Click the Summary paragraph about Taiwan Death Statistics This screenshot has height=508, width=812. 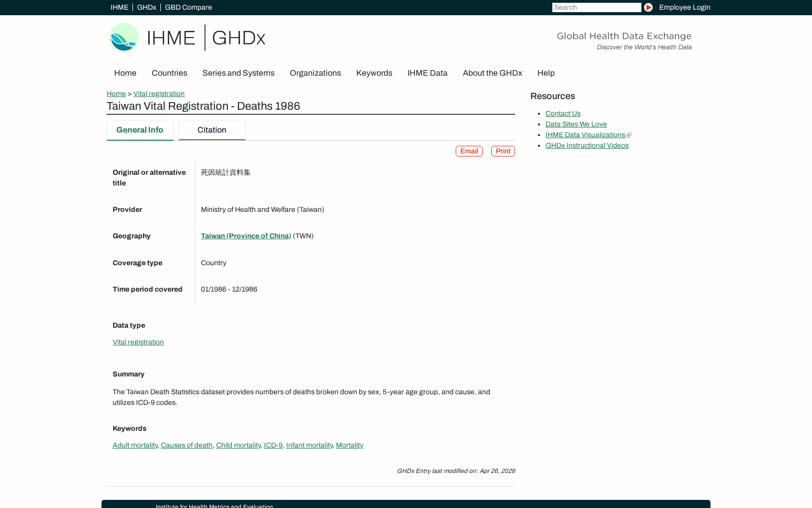301,397
